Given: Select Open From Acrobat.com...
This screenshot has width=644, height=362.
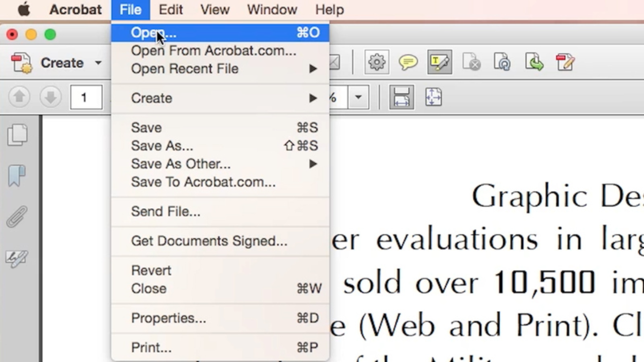Looking at the screenshot, I should click(x=220, y=51).
